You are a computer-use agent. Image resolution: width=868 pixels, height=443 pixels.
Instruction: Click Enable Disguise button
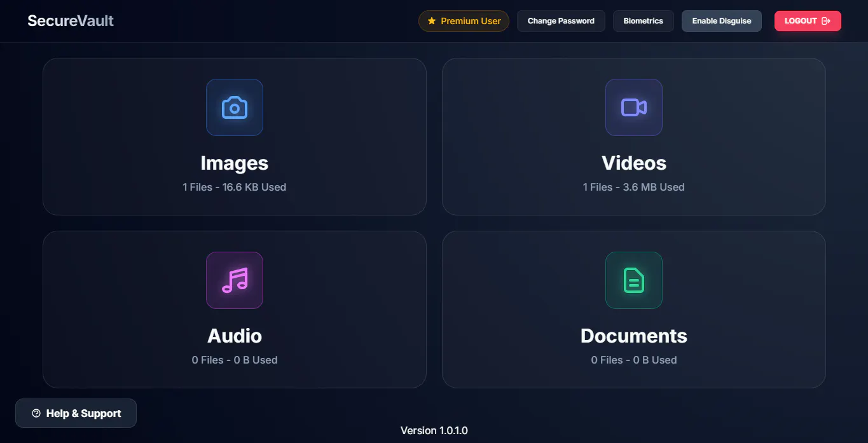722,21
